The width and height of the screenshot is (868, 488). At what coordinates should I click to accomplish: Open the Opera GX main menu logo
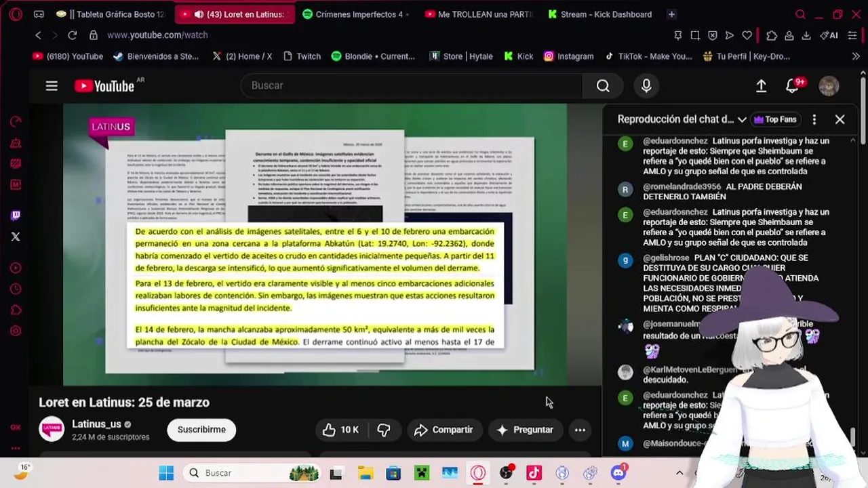[16, 14]
